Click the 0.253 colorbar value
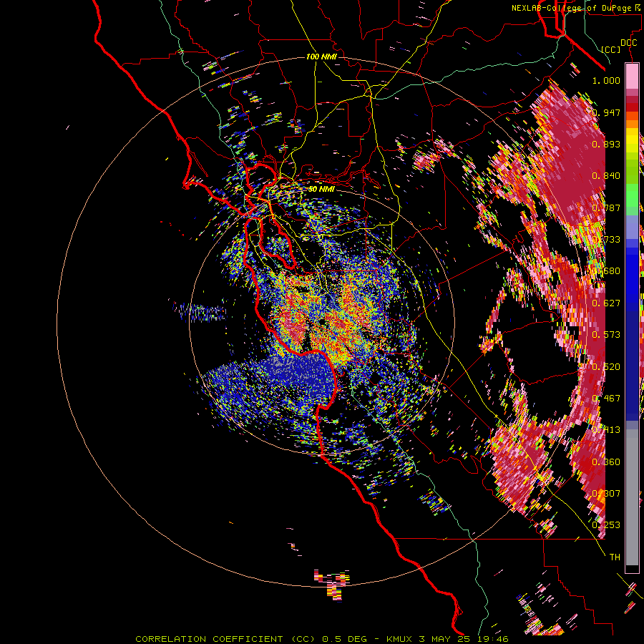 [x=606, y=525]
